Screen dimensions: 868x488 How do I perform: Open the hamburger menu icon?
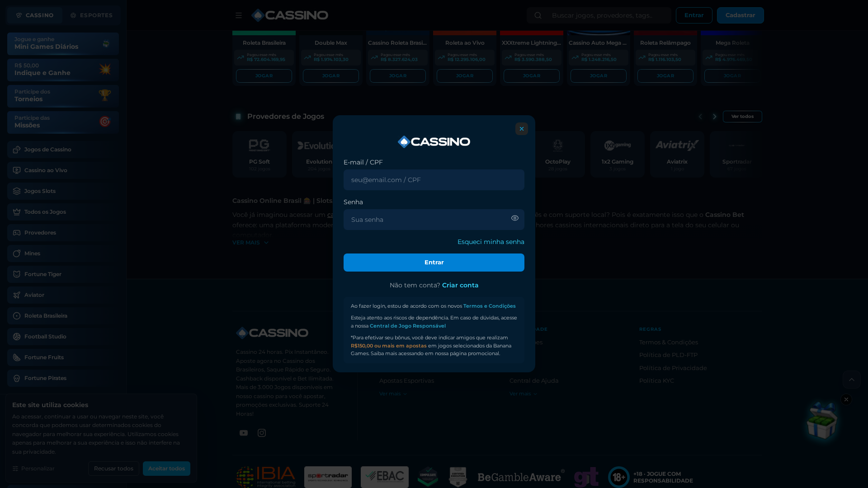click(x=239, y=15)
